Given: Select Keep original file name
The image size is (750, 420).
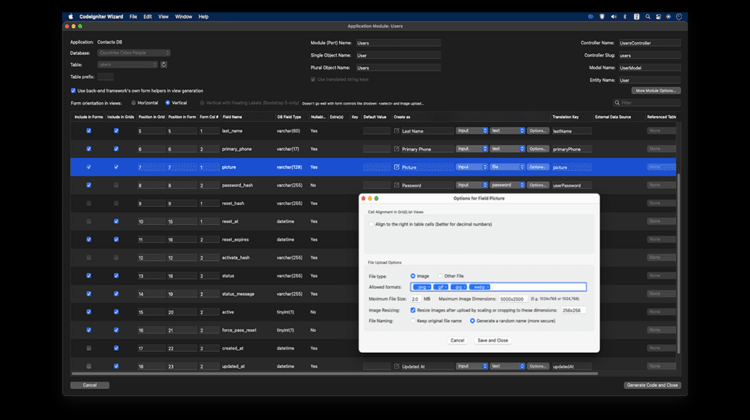Looking at the screenshot, I should point(413,321).
